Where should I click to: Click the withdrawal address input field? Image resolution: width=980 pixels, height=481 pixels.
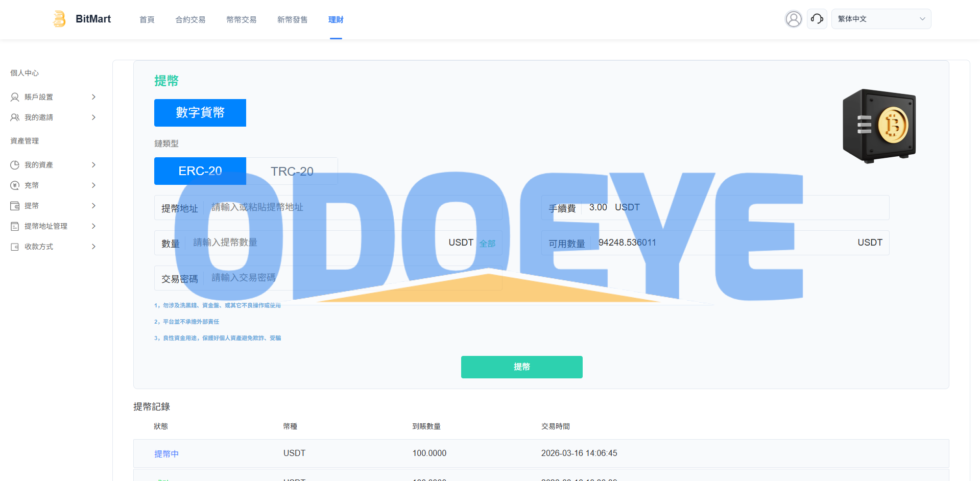(x=352, y=207)
